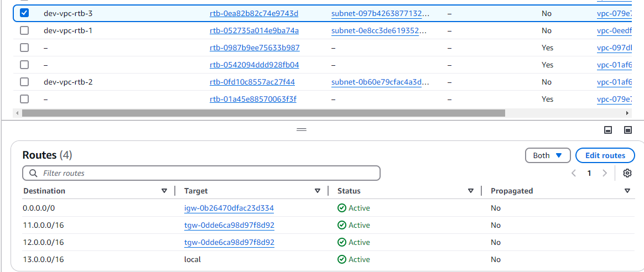Image resolution: width=644 pixels, height=272 pixels.
Task: Switch to bottom split panel layout icon
Action: pos(607,130)
